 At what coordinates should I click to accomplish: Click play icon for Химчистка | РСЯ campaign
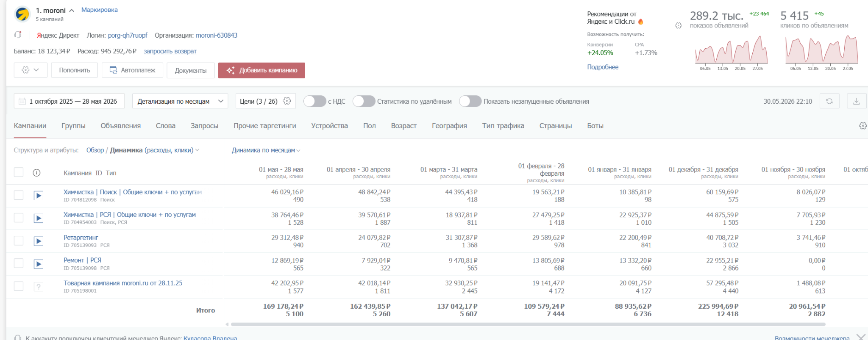(x=39, y=218)
